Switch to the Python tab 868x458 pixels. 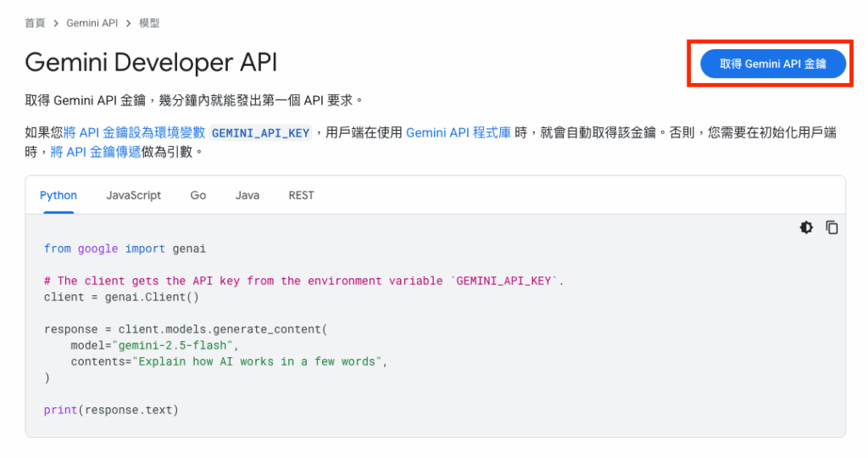coord(58,195)
